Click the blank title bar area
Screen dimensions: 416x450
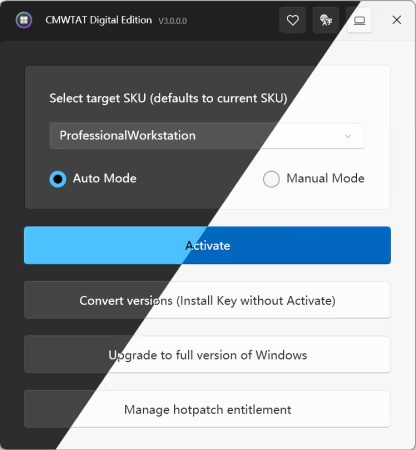tap(233, 20)
